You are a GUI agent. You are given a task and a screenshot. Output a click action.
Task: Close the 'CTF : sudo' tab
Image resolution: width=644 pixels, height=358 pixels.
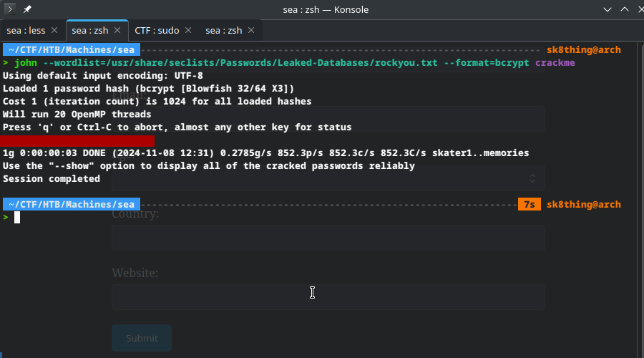(x=187, y=30)
